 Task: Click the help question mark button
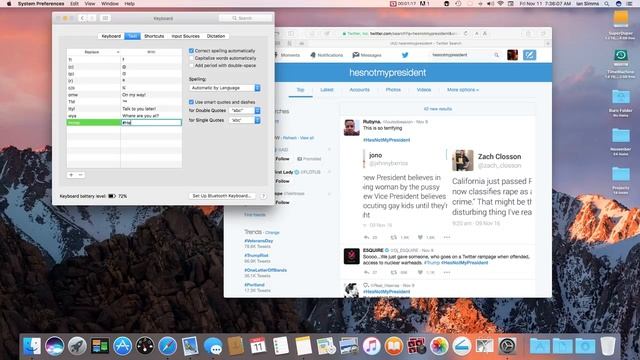click(x=263, y=196)
